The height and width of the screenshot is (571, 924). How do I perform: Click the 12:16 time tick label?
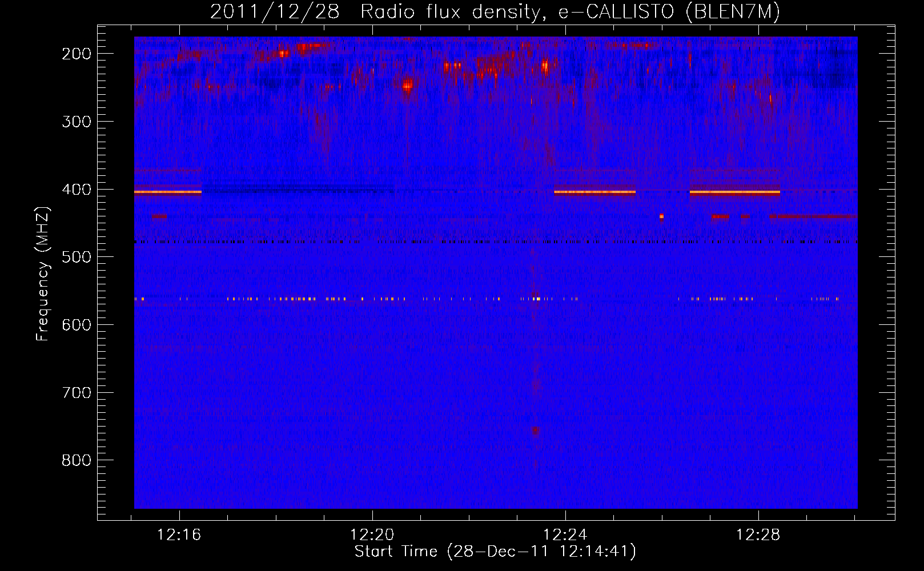(x=179, y=535)
